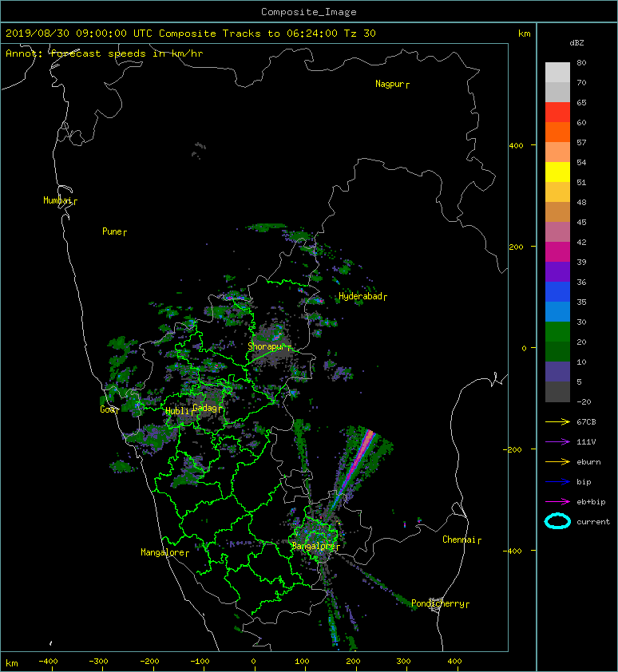This screenshot has width=618, height=672.
Task: Click the -300 tick on the bottom axis
Action: [x=99, y=662]
